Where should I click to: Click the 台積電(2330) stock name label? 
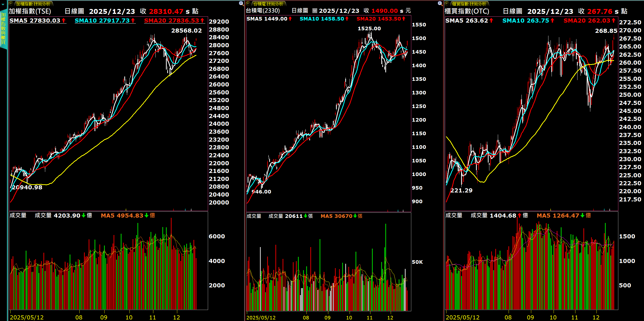263,11
